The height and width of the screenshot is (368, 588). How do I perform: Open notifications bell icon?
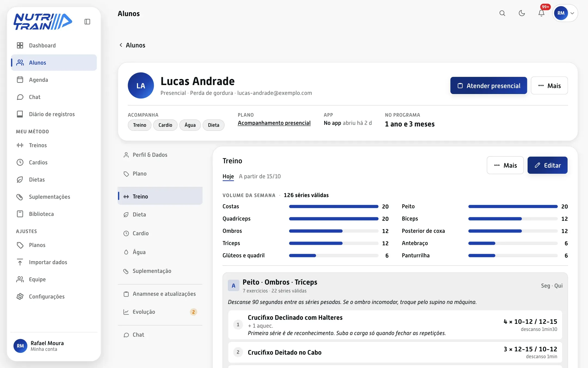[x=541, y=13]
